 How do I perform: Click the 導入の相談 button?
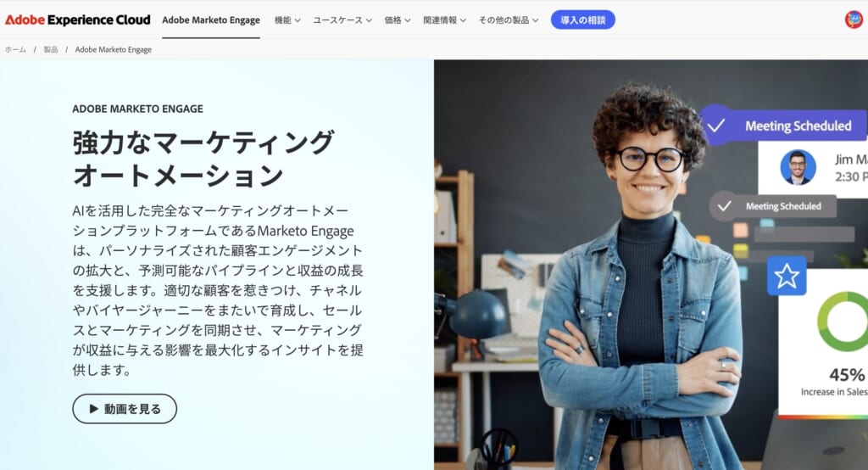pos(583,20)
